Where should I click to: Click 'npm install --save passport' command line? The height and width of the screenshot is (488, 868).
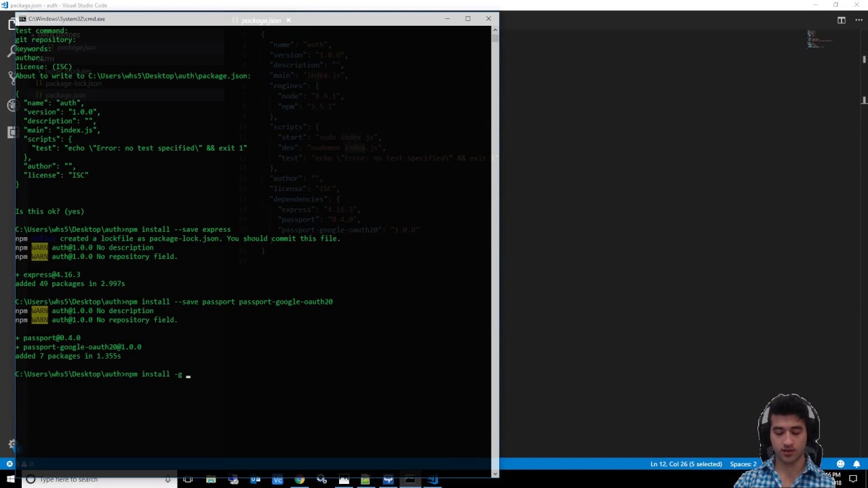tap(229, 302)
